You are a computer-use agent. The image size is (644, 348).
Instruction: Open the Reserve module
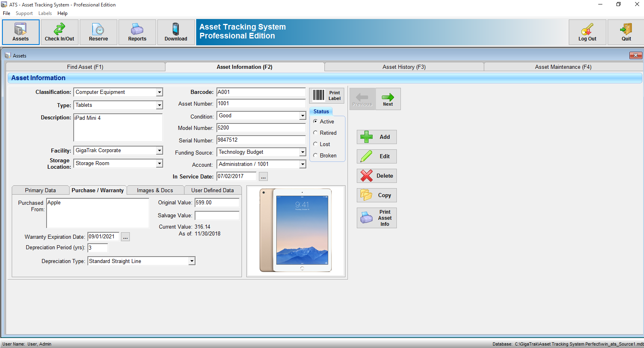(98, 32)
